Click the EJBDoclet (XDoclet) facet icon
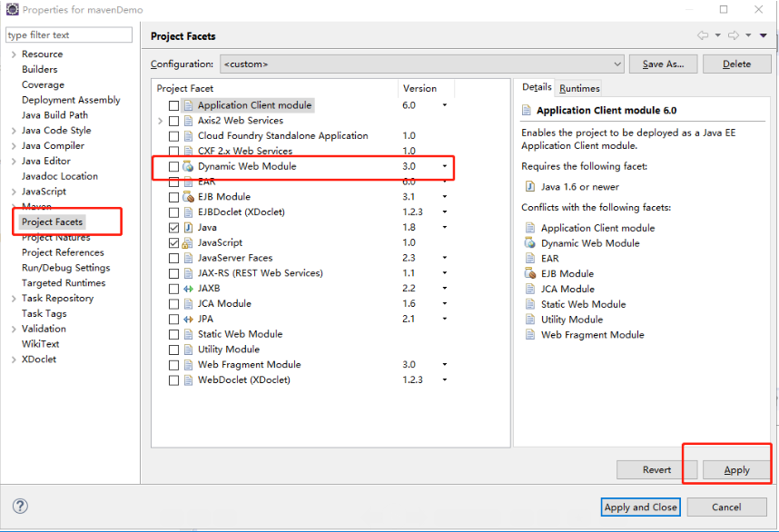Image resolution: width=779 pixels, height=532 pixels. pyautogui.click(x=188, y=212)
